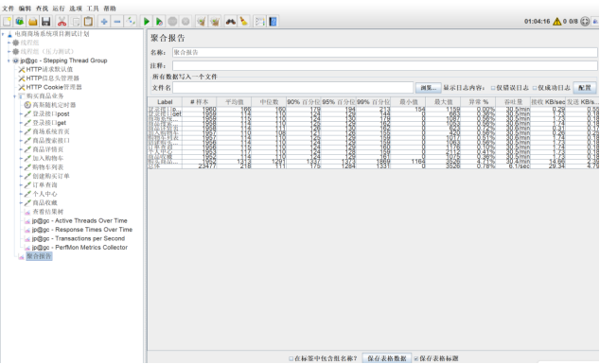Open the Function Helper dialog icon
This screenshot has height=364, width=600.
[x=260, y=22]
